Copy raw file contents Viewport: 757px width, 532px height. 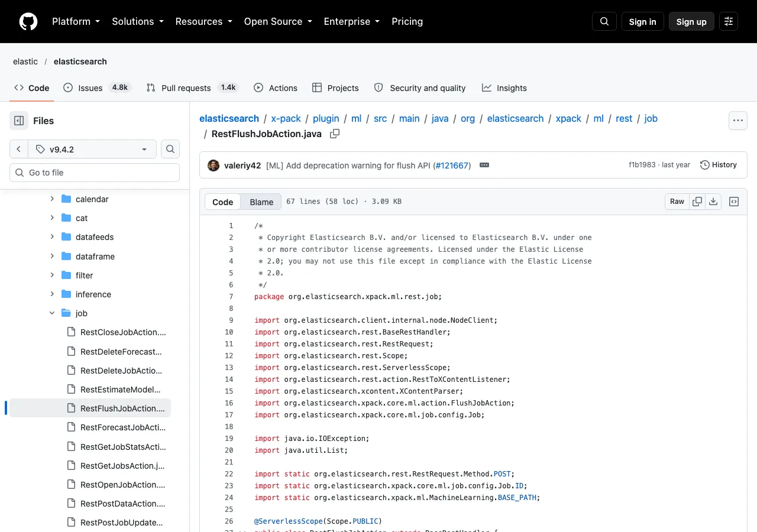coord(697,202)
